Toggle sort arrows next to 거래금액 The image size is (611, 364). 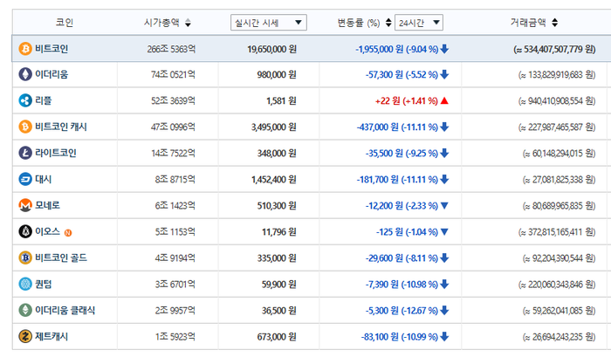(x=554, y=23)
